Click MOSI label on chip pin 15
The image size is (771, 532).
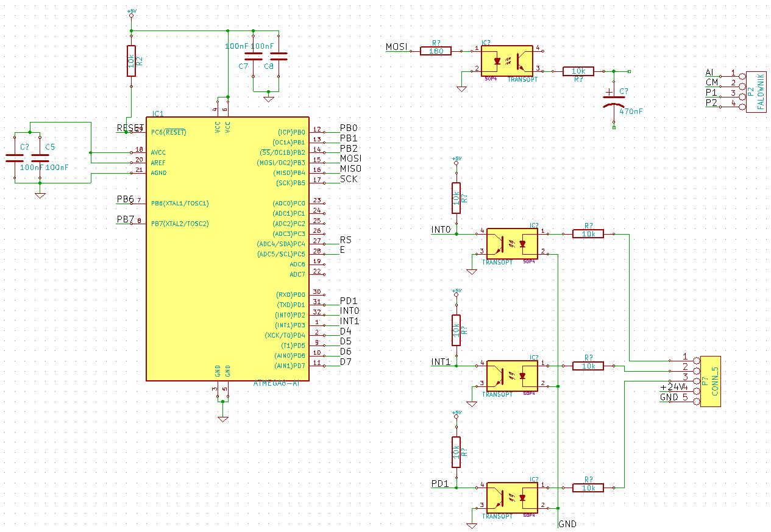click(350, 159)
